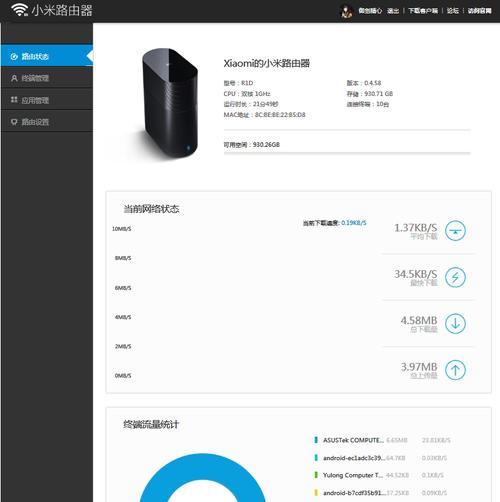Click the black router product image
Viewport: 500px width, 502px height.
[x=170, y=103]
